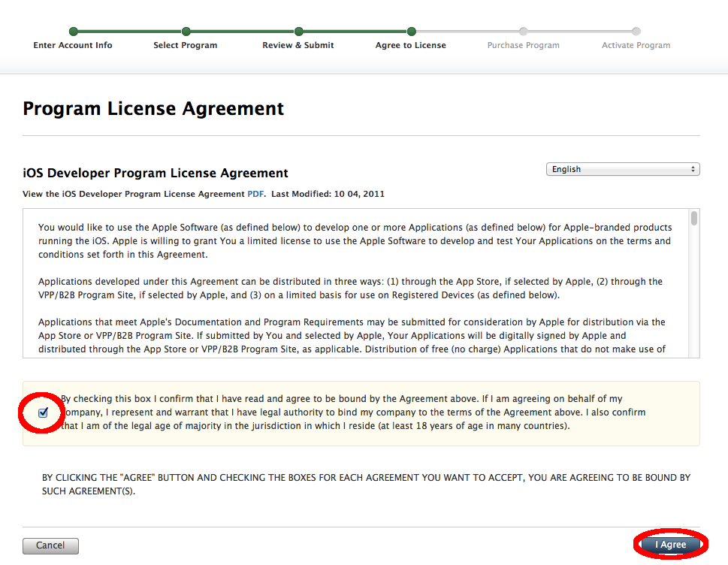Select the Select Program step
The image size is (728, 565).
click(x=186, y=46)
